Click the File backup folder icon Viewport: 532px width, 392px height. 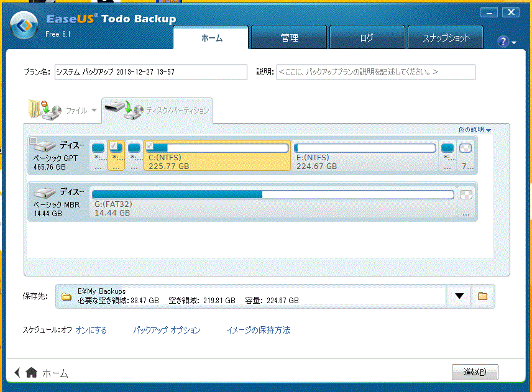(44, 110)
